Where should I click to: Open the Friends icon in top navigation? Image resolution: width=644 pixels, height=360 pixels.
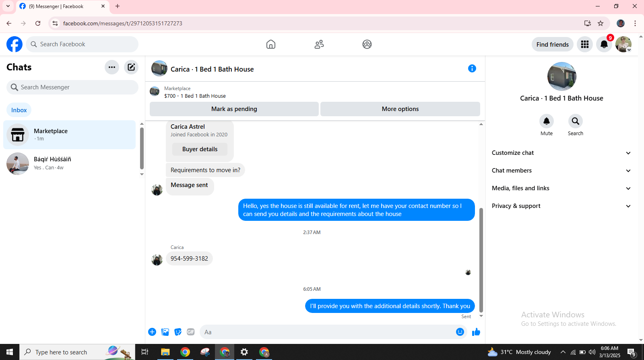tap(319, 44)
